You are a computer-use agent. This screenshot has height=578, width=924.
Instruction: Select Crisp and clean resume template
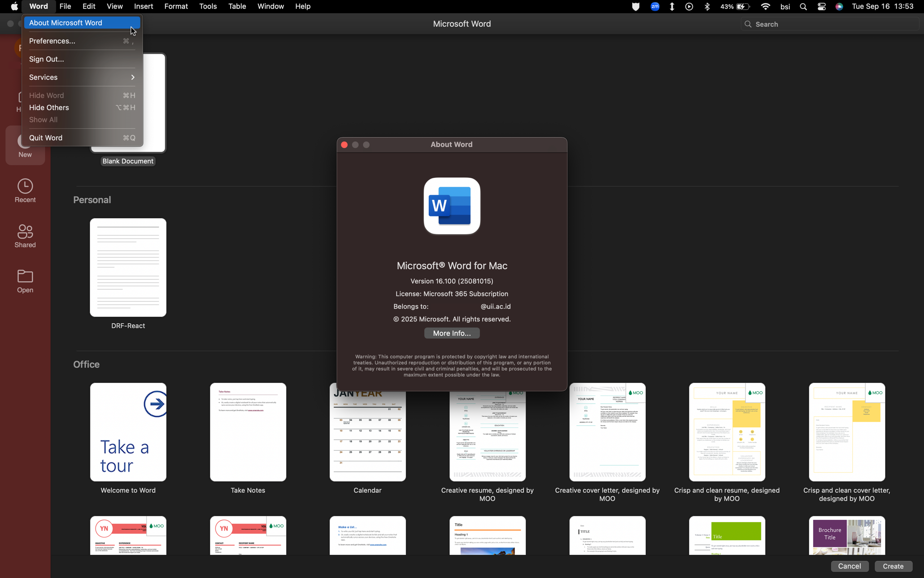tap(727, 432)
